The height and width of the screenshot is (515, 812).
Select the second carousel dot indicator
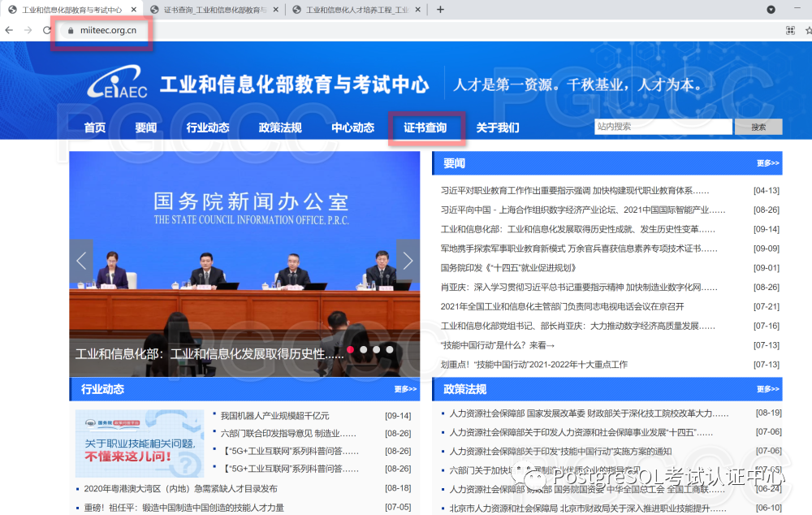point(363,348)
